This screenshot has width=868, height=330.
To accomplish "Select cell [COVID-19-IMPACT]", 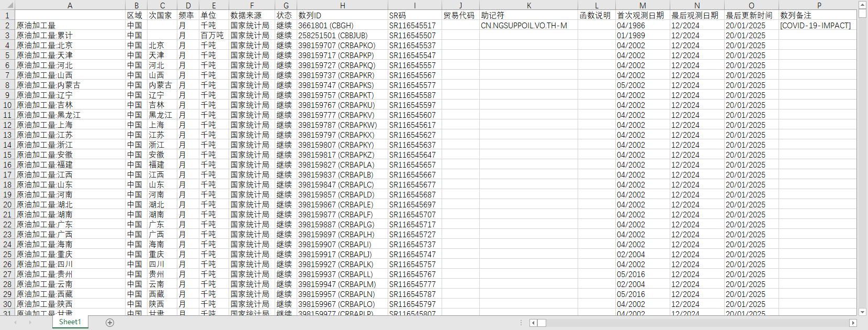I will click(819, 25).
